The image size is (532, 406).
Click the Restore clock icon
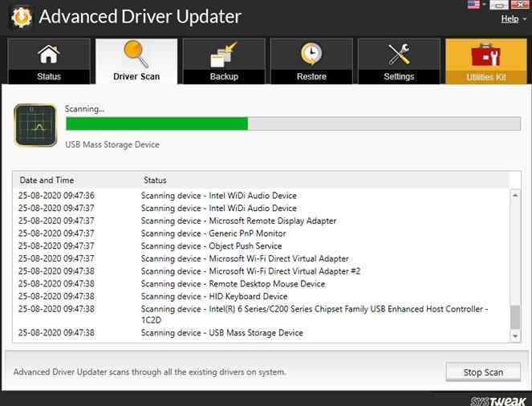coord(311,55)
